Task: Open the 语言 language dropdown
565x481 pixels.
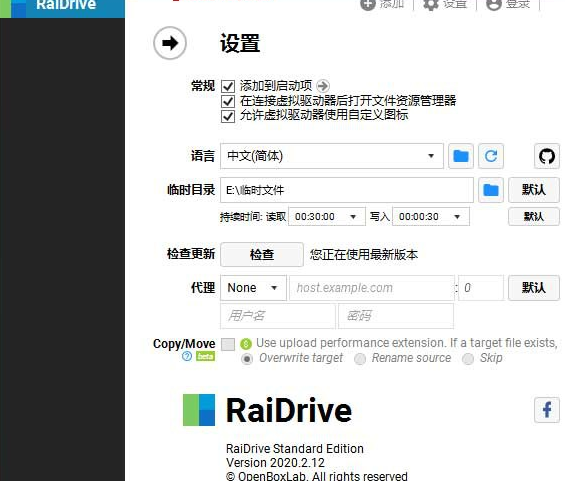Action: [332, 156]
